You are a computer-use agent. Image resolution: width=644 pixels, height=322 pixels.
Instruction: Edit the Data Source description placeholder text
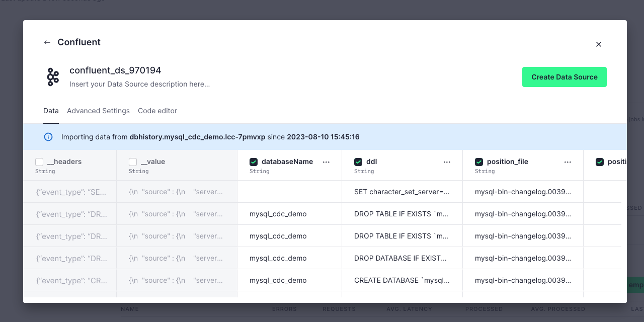click(x=139, y=84)
